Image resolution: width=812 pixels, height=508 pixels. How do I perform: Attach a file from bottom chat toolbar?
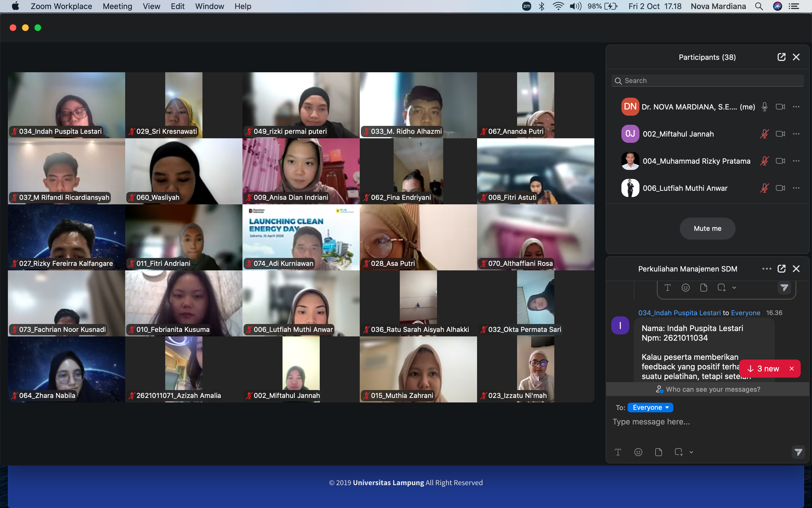(658, 452)
